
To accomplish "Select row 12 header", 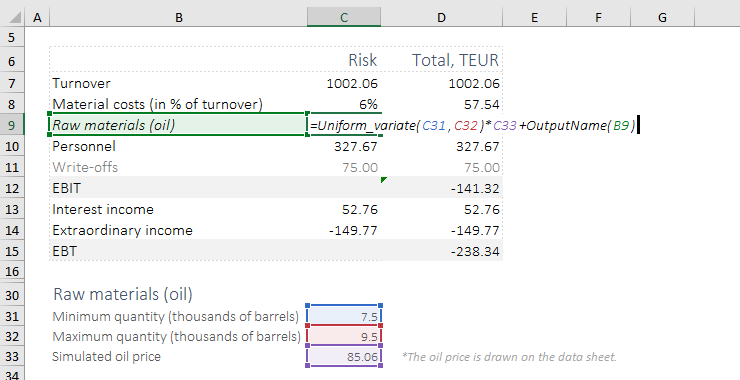I will 12,188.
